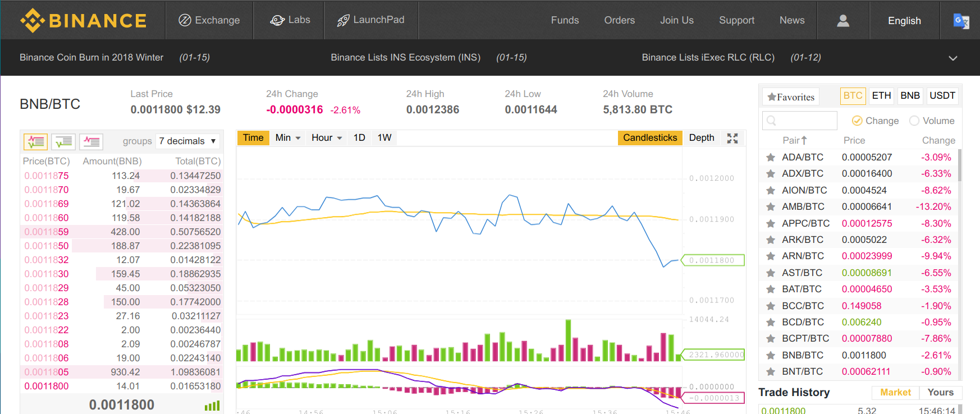
Task: Click the Google Translate icon
Action: (x=961, y=21)
